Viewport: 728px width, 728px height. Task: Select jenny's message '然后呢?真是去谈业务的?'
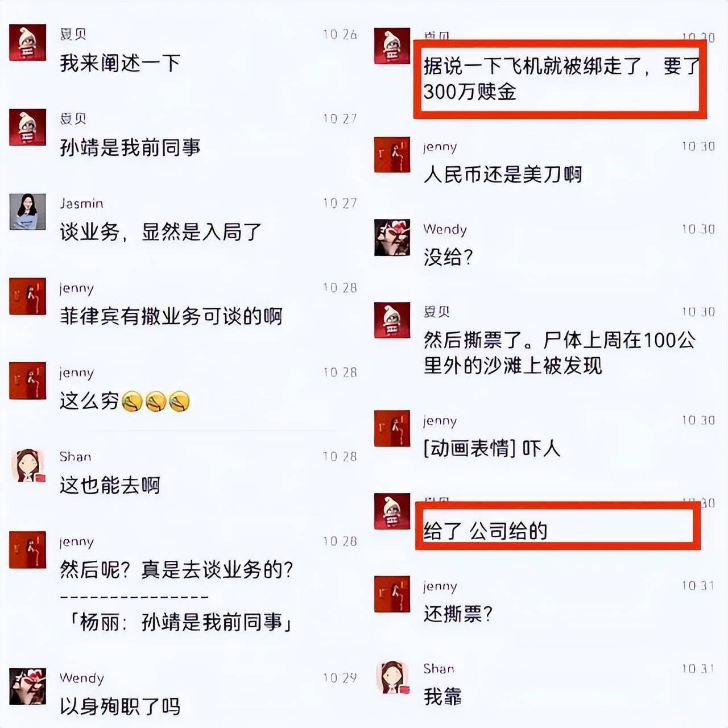click(x=177, y=569)
